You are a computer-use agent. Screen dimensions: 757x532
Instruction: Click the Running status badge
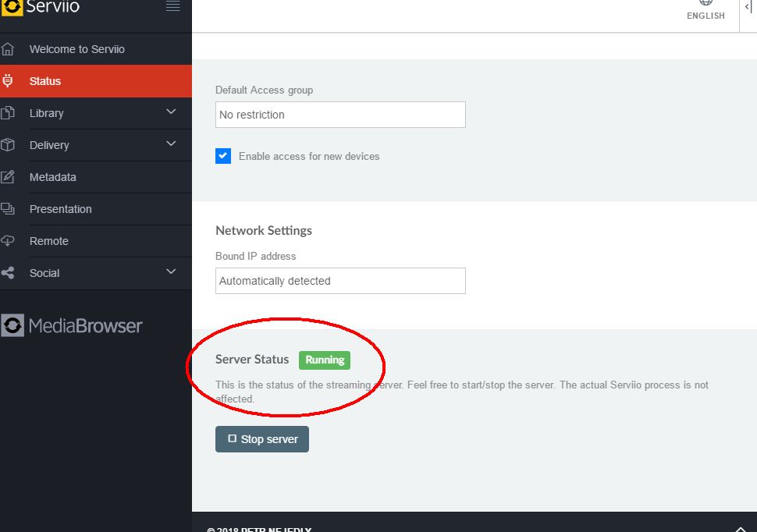coord(325,360)
